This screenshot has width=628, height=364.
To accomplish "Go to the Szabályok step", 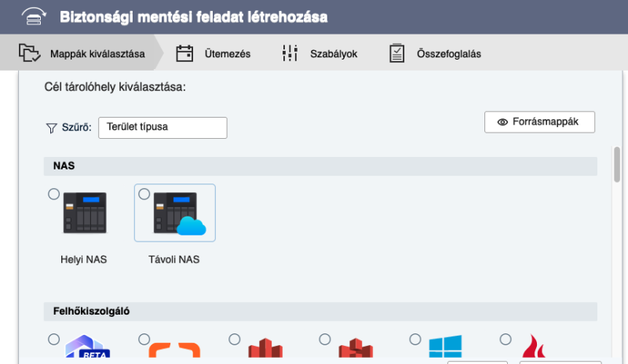I will tap(319, 53).
